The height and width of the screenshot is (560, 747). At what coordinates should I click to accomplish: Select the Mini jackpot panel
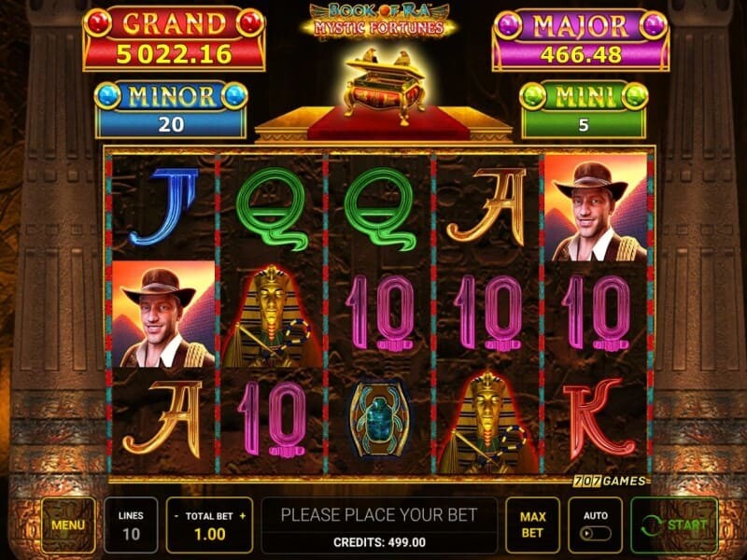point(585,110)
